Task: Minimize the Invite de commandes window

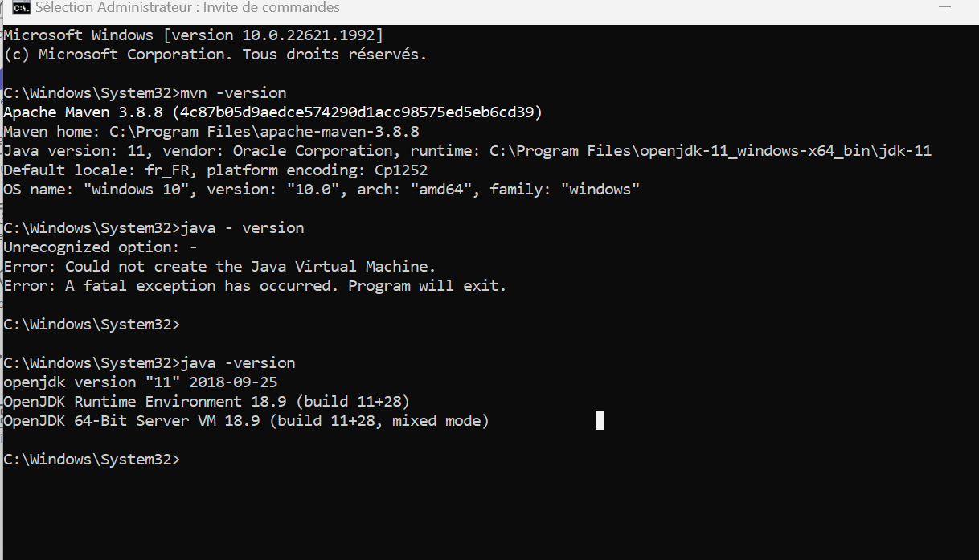Action: coord(947,8)
